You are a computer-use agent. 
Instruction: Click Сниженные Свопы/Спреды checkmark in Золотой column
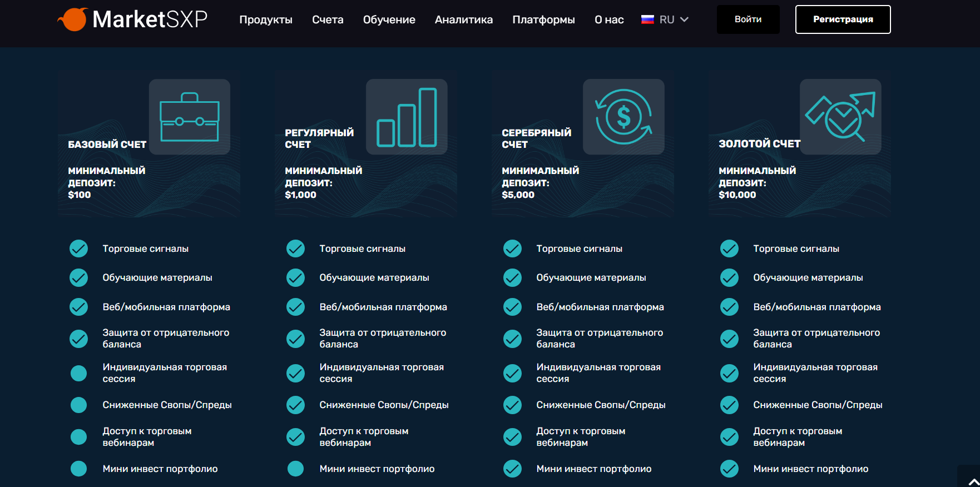pyautogui.click(x=729, y=405)
